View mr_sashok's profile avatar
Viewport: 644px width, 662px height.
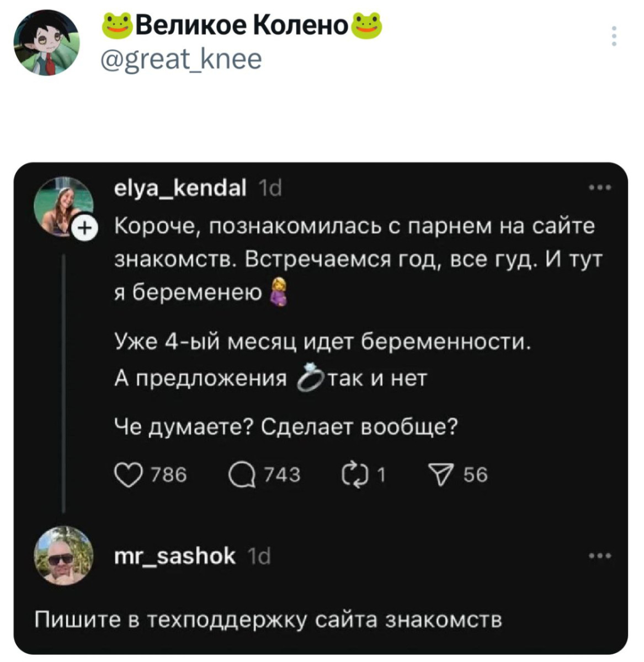click(x=63, y=556)
